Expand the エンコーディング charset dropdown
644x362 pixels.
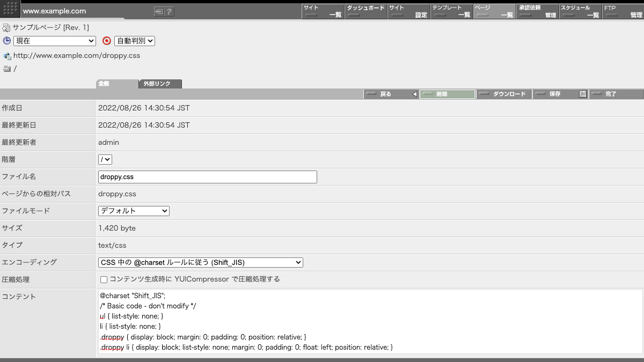(x=201, y=262)
